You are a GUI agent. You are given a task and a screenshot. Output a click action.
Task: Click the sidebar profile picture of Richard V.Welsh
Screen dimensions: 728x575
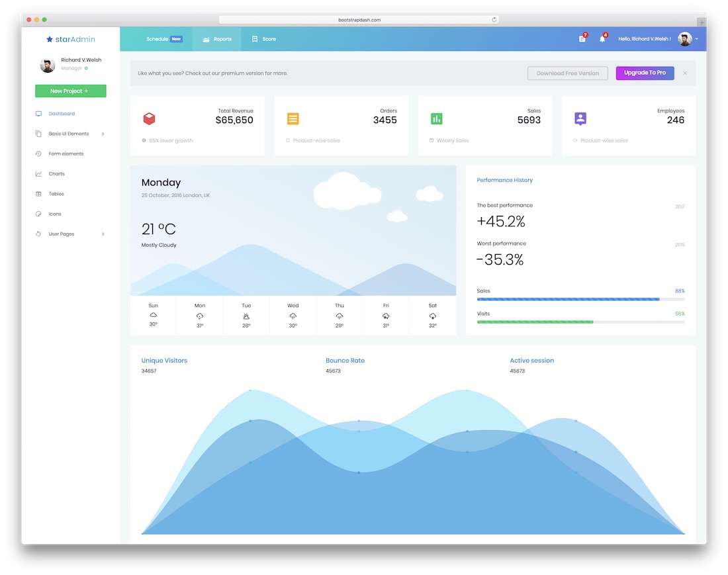tap(48, 66)
